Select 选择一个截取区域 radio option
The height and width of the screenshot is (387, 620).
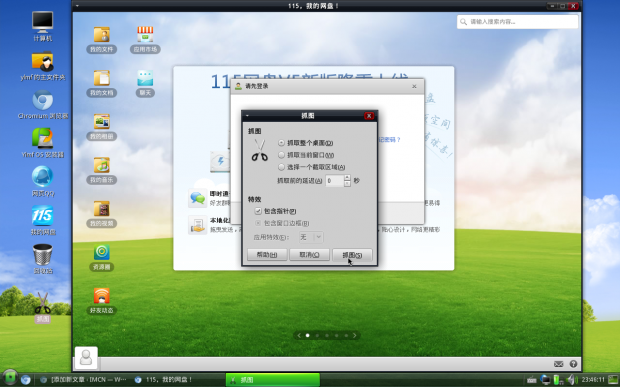[312, 167]
